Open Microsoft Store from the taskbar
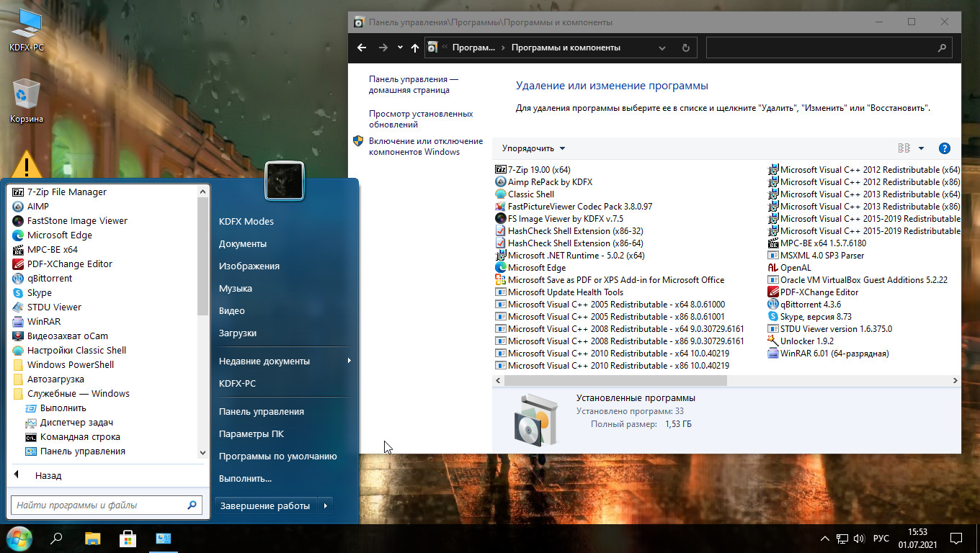Image resolution: width=980 pixels, height=553 pixels. pos(128,538)
